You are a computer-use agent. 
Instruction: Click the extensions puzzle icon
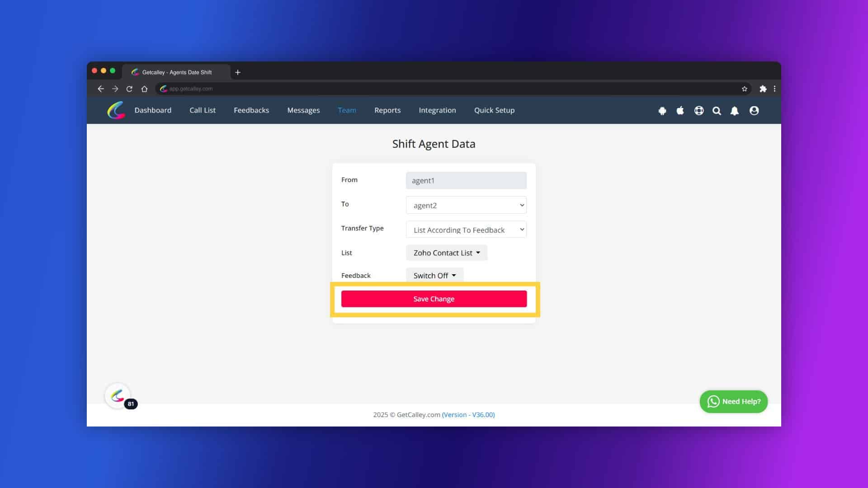point(762,88)
